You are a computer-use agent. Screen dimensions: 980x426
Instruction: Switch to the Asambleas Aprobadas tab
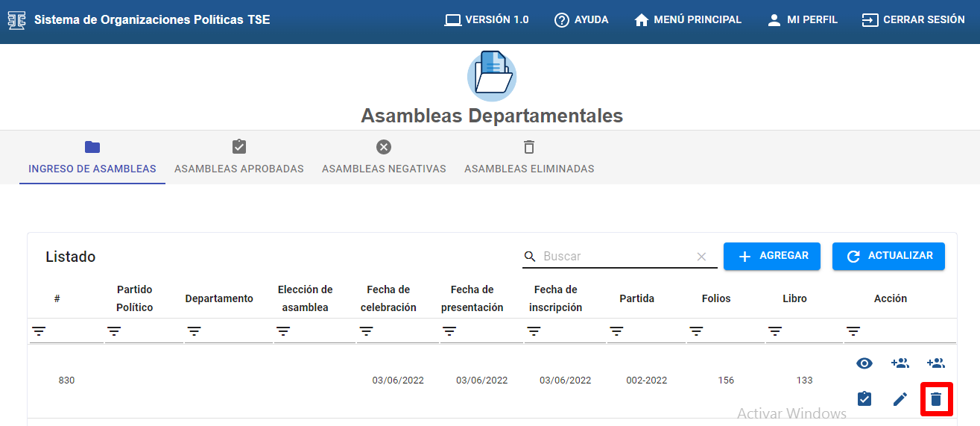pos(239,157)
